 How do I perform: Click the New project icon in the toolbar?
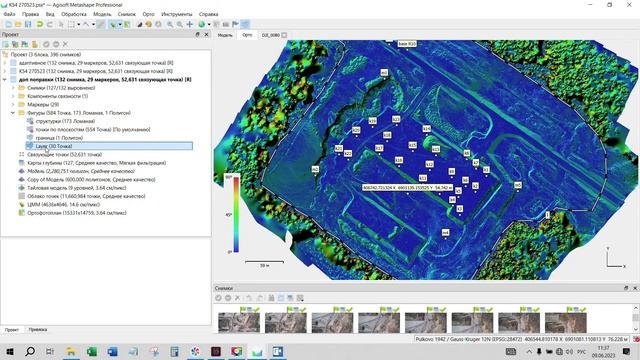click(8, 24)
